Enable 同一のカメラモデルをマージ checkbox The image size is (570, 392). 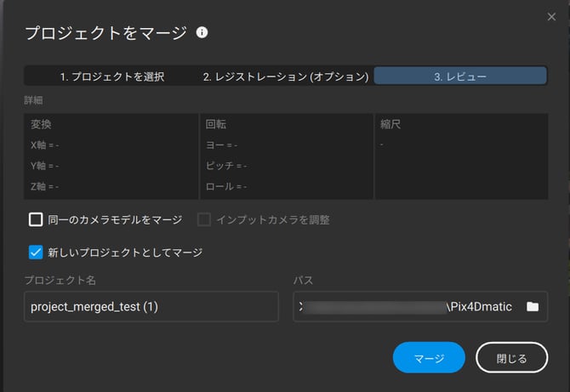[x=36, y=220]
